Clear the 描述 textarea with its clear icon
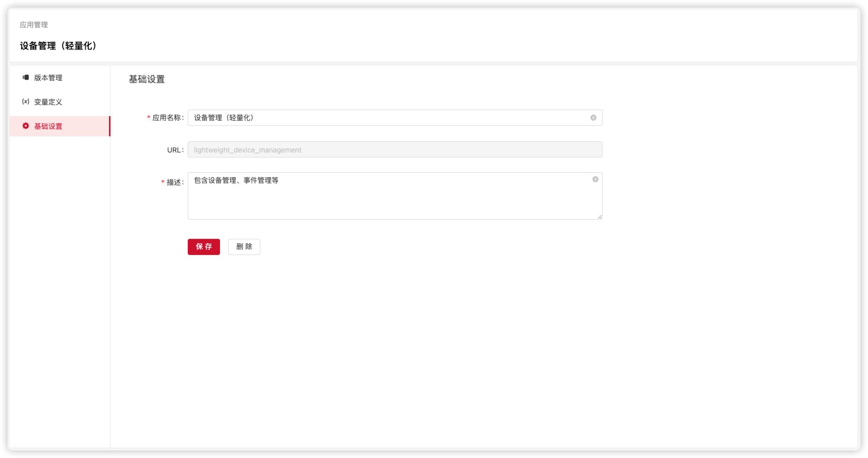This screenshot has height=458, width=868. click(595, 179)
